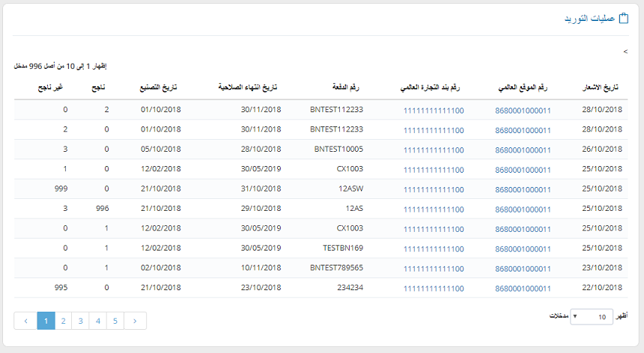Click the right-pointing › pagination arrow
This screenshot has width=644, height=353.
135,321
